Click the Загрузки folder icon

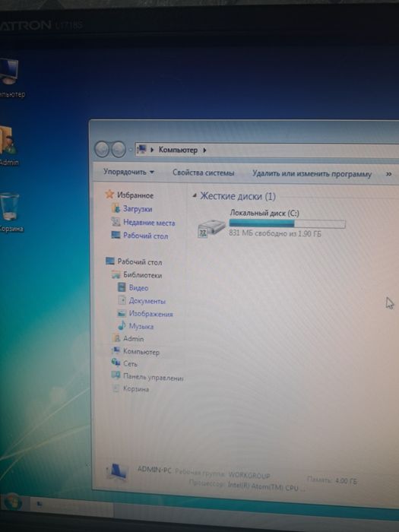point(116,208)
